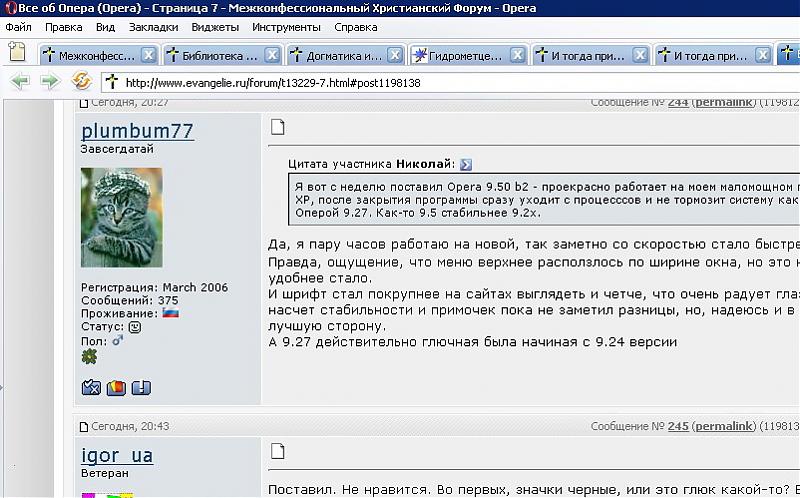Open message number 244 link
The width and height of the screenshot is (800, 498).
coord(678,102)
